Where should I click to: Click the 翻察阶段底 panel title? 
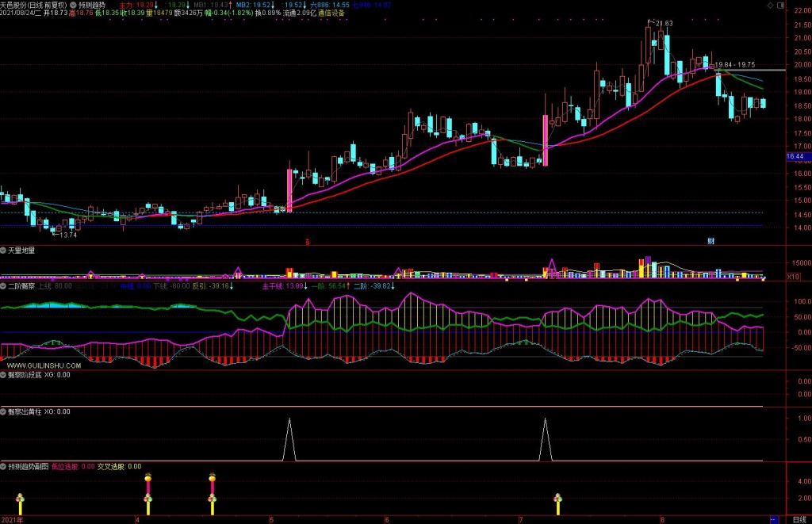[25, 375]
